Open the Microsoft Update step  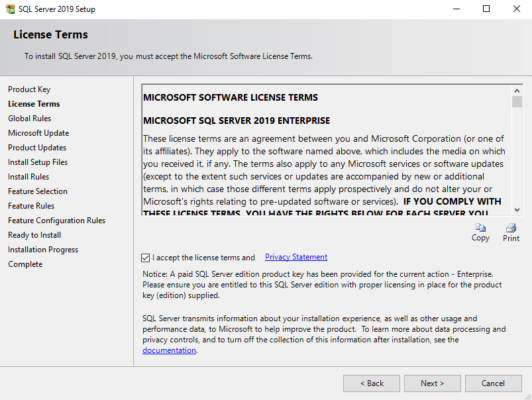37,132
